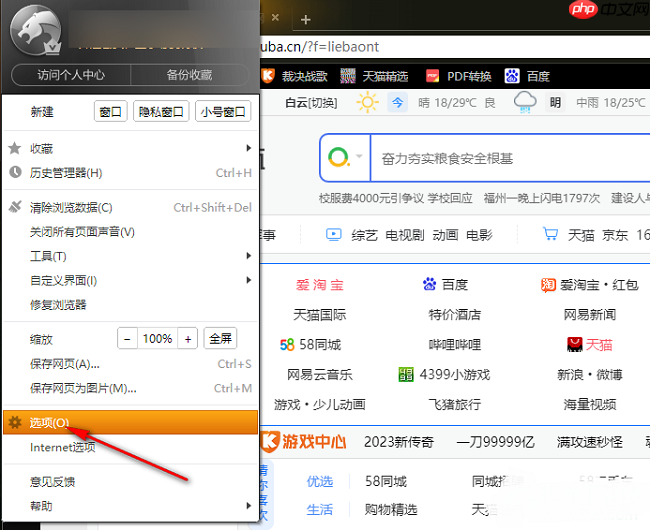The image size is (650, 530).
Task: Open 飞猪旅行 link
Action: [x=455, y=404]
